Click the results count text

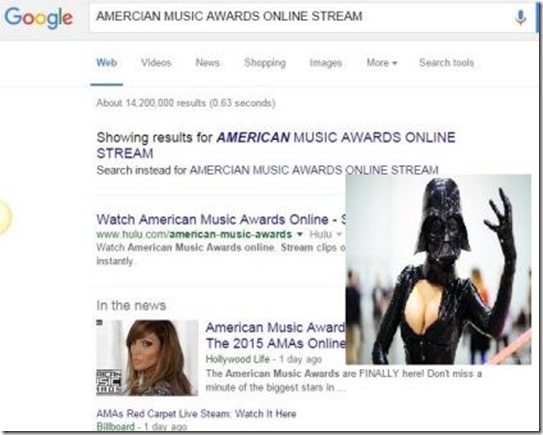186,103
